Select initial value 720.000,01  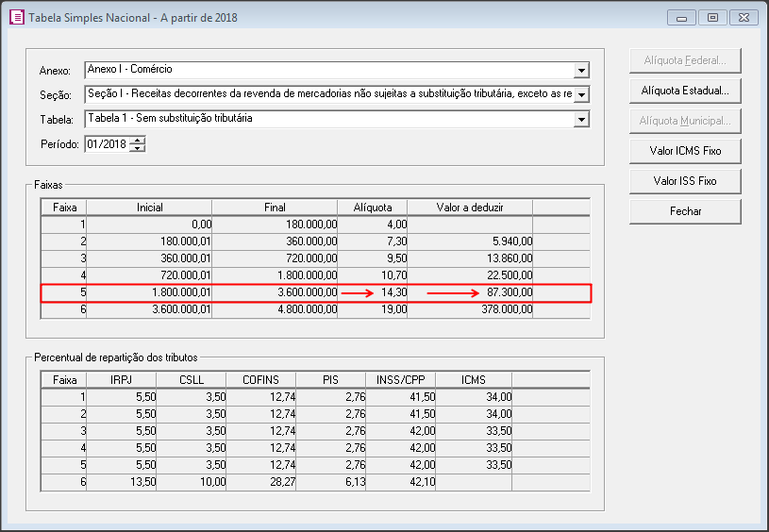tap(150, 275)
